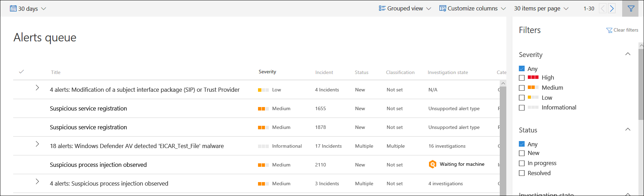This screenshot has width=644, height=196.
Task: Click the Grouped view list icon
Action: click(x=382, y=9)
